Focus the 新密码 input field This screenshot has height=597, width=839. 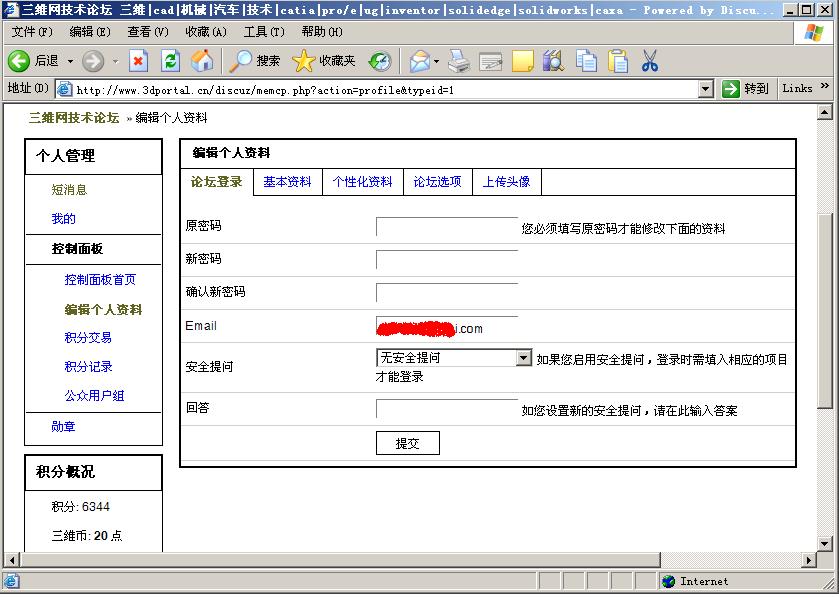point(447,259)
